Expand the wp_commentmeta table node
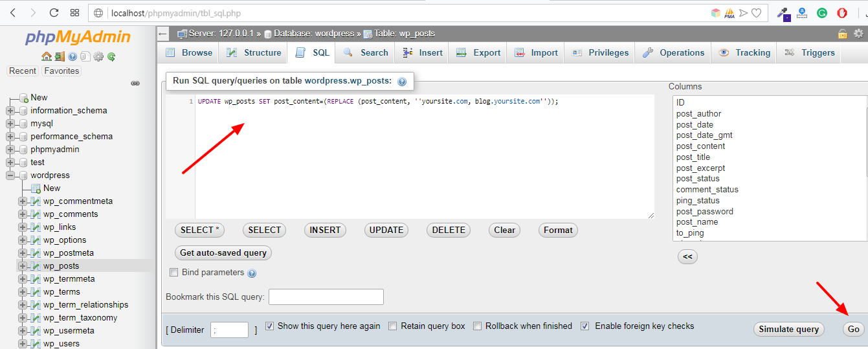Viewport: 868px width, 349px height. (23, 201)
